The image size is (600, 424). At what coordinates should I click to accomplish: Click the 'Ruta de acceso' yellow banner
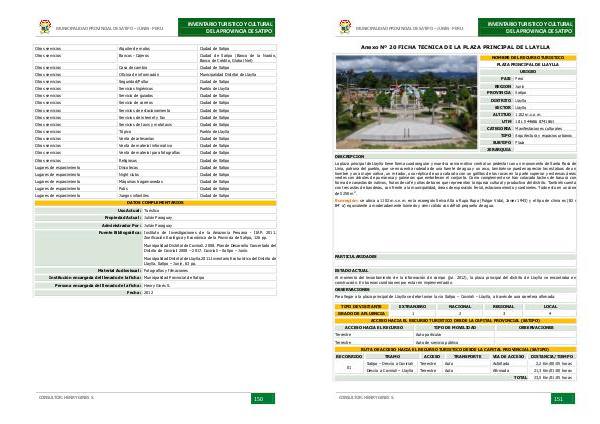tap(455, 349)
